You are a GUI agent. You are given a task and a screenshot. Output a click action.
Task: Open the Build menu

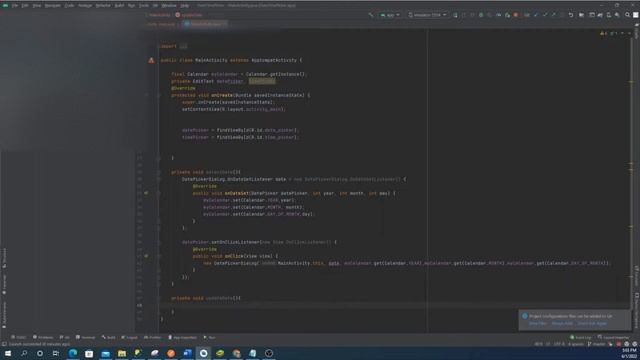[119, 6]
